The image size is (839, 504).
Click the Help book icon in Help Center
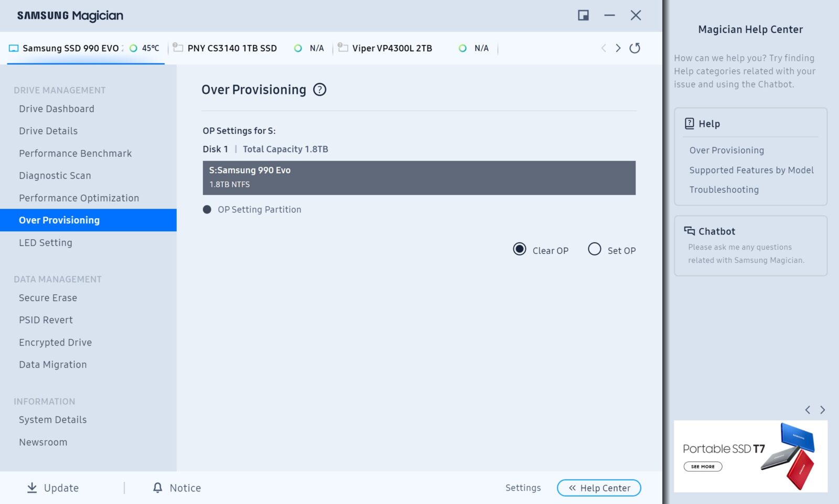coord(689,124)
